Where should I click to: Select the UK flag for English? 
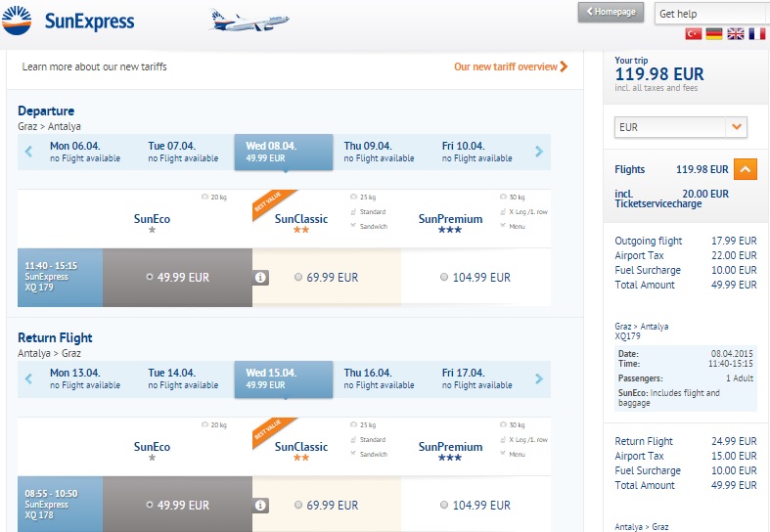tap(736, 34)
